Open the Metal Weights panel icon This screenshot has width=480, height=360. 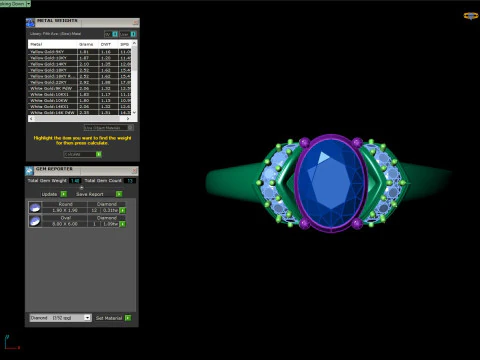[30, 23]
